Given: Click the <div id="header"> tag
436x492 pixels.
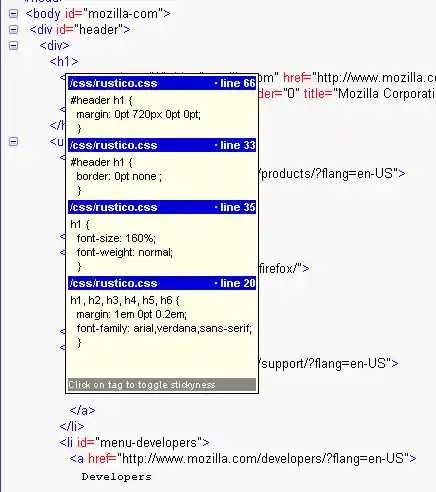Looking at the screenshot, I should click(x=80, y=30).
